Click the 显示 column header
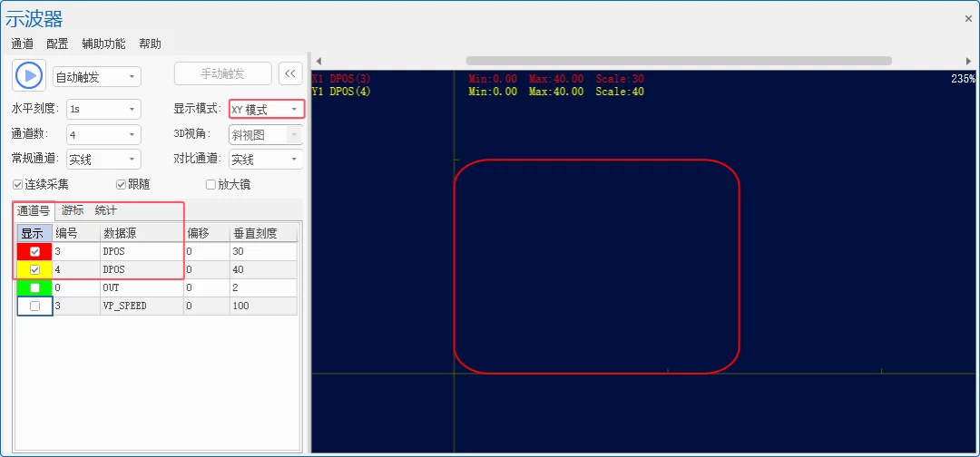Viewport: 980px width, 457px height. coord(34,234)
